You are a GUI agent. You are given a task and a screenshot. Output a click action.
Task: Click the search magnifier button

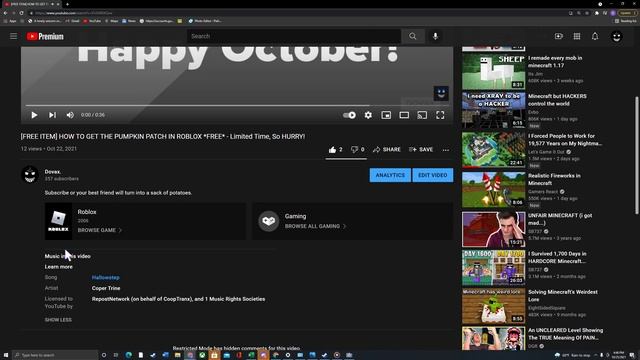413,36
